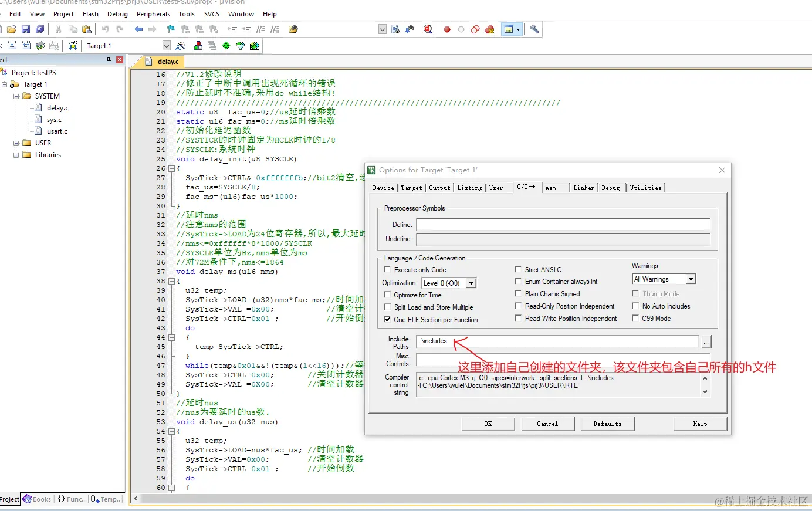This screenshot has height=511, width=812.
Task: Click the Save file toolbar icon
Action: click(x=26, y=29)
